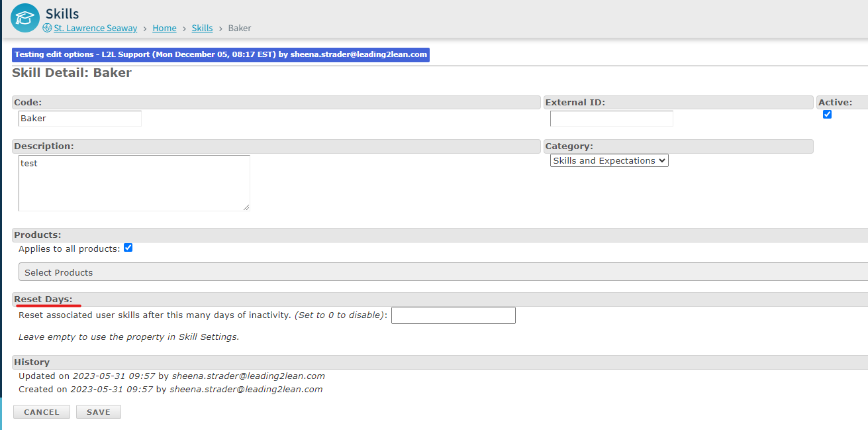Image resolution: width=868 pixels, height=430 pixels.
Task: Click the External ID input box
Action: (611, 119)
